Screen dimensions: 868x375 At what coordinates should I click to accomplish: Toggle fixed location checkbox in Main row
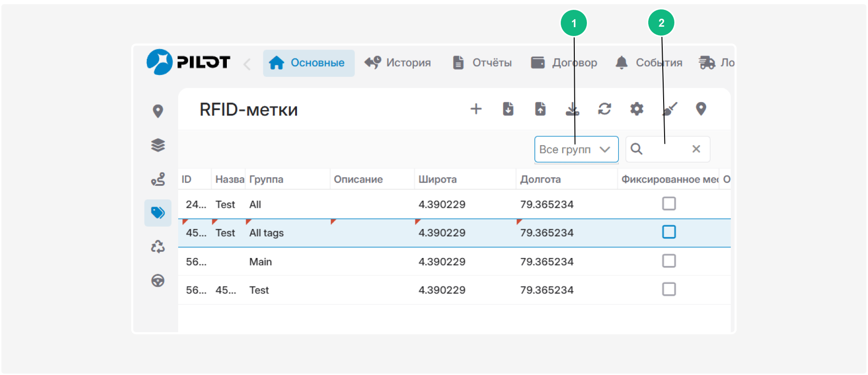pos(669,261)
